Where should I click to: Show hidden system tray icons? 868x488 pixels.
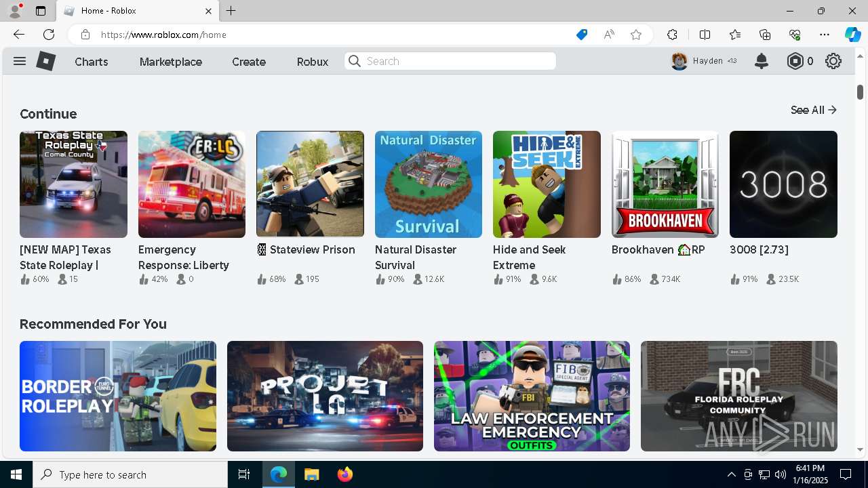click(731, 474)
